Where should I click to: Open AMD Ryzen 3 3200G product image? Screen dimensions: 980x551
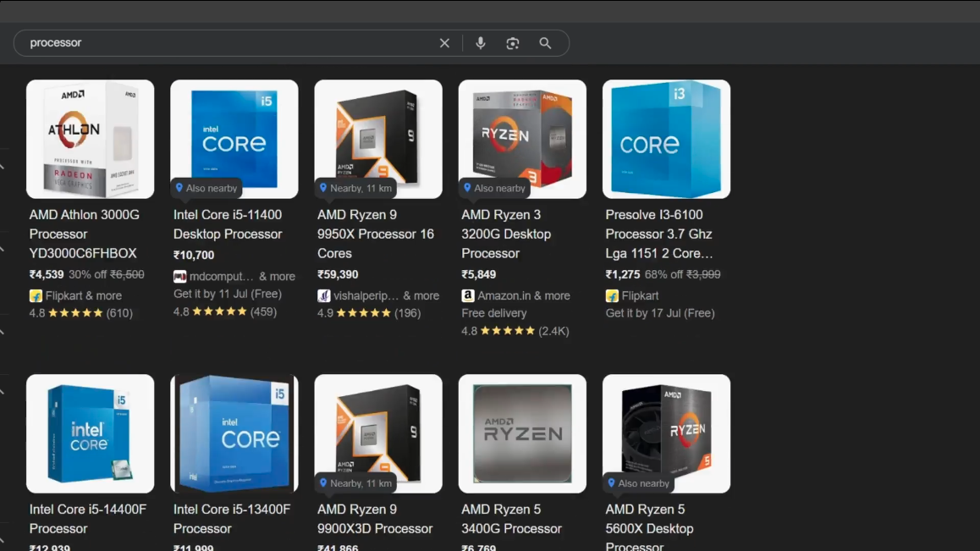click(522, 139)
